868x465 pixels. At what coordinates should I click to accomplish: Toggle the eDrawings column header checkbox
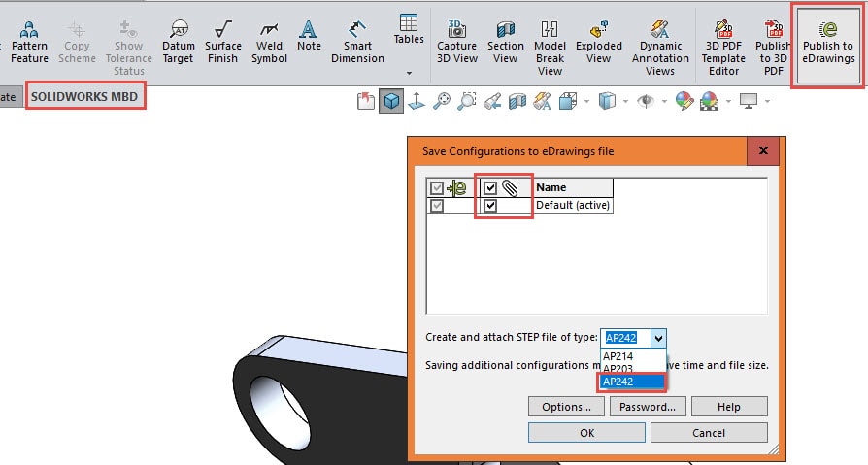437,188
